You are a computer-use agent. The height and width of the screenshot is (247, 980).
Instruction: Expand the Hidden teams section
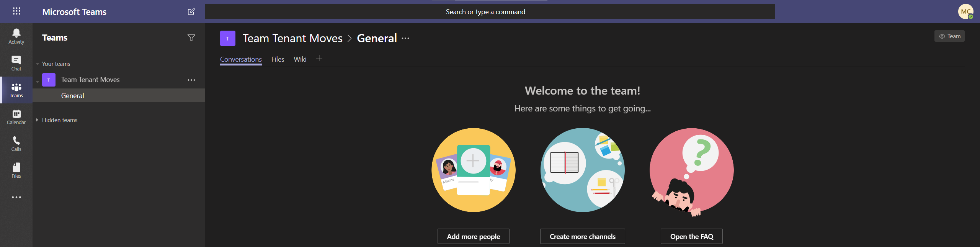tap(37, 120)
